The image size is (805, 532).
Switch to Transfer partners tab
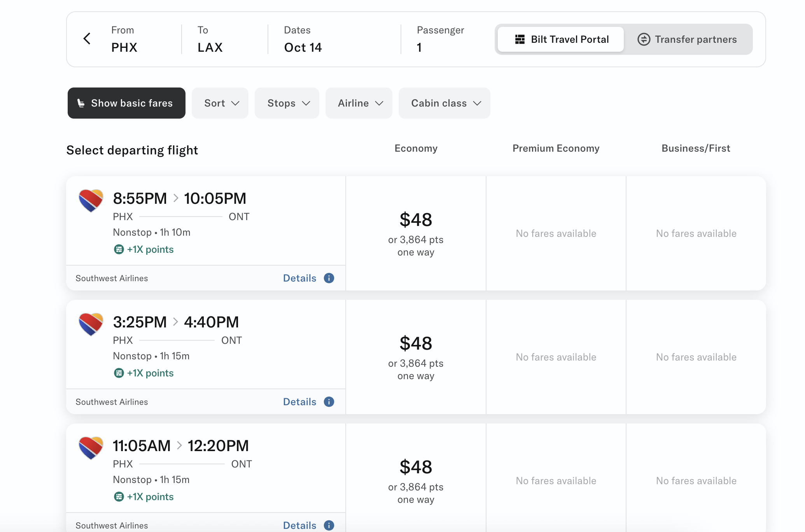pos(688,39)
